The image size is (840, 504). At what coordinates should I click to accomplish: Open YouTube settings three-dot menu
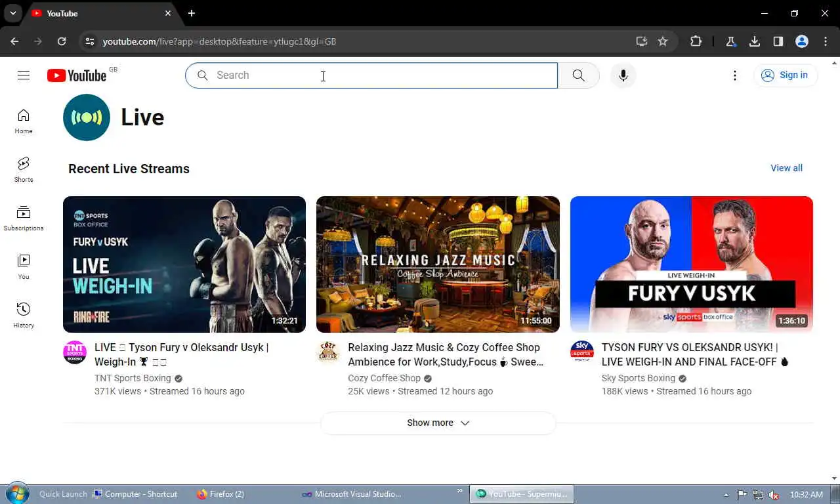[735, 75]
